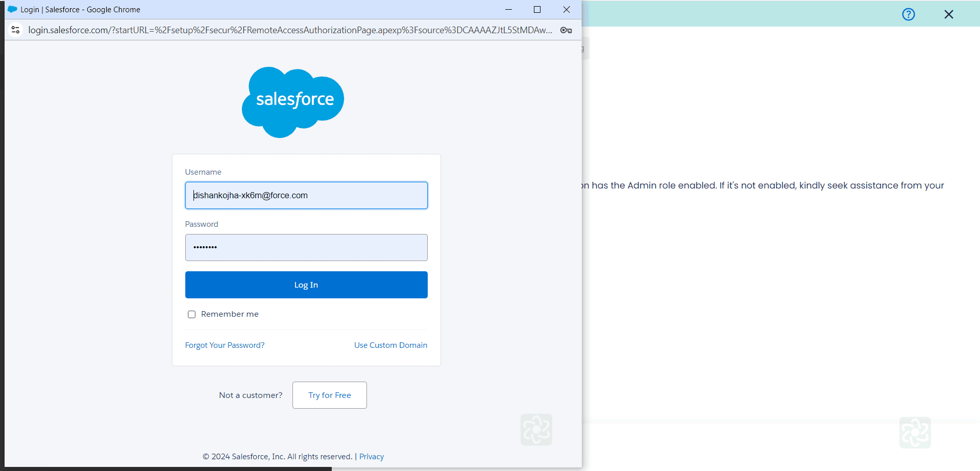Click the Salesforce cloud logo
This screenshot has width=980, height=471.
click(293, 102)
